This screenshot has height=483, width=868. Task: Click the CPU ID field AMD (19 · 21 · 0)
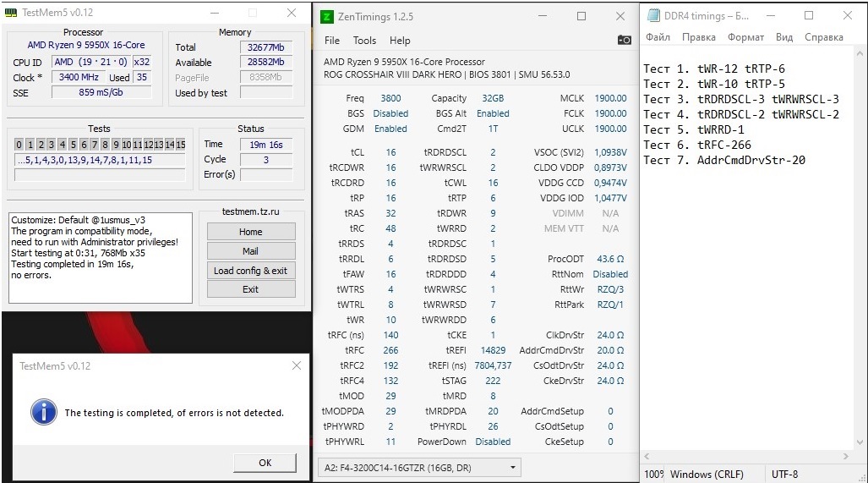click(x=90, y=62)
